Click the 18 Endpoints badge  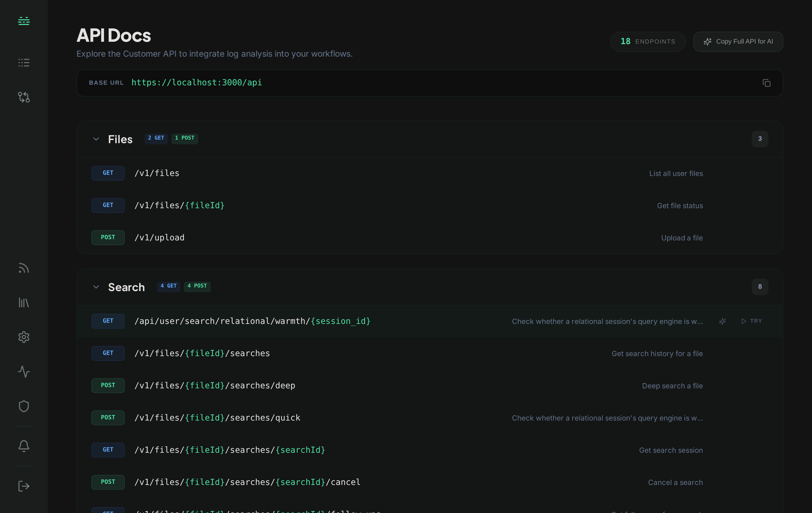(x=648, y=41)
